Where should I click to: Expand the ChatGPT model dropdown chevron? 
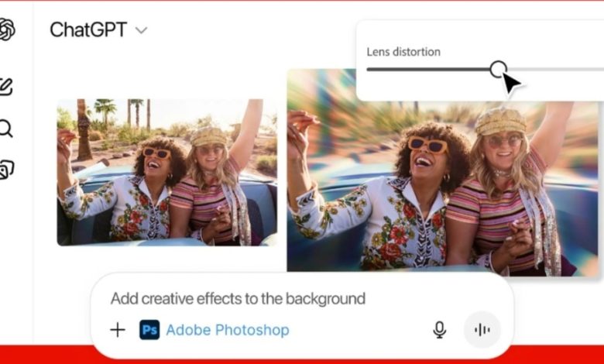141,31
